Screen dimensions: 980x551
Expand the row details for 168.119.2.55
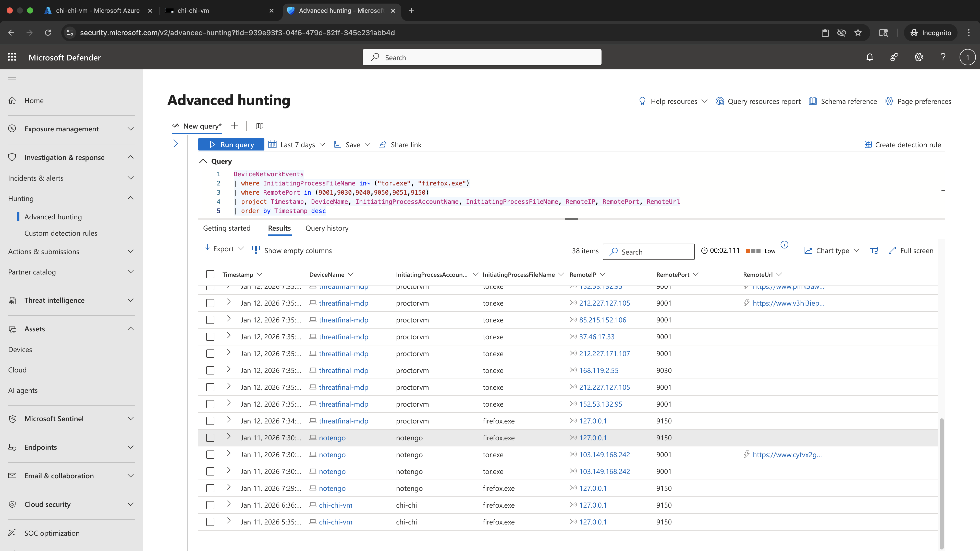229,369
